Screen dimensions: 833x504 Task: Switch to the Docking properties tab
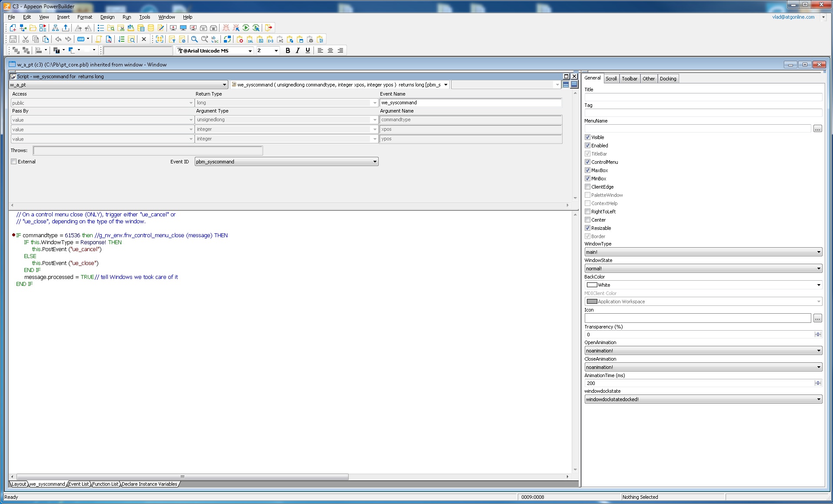click(668, 79)
